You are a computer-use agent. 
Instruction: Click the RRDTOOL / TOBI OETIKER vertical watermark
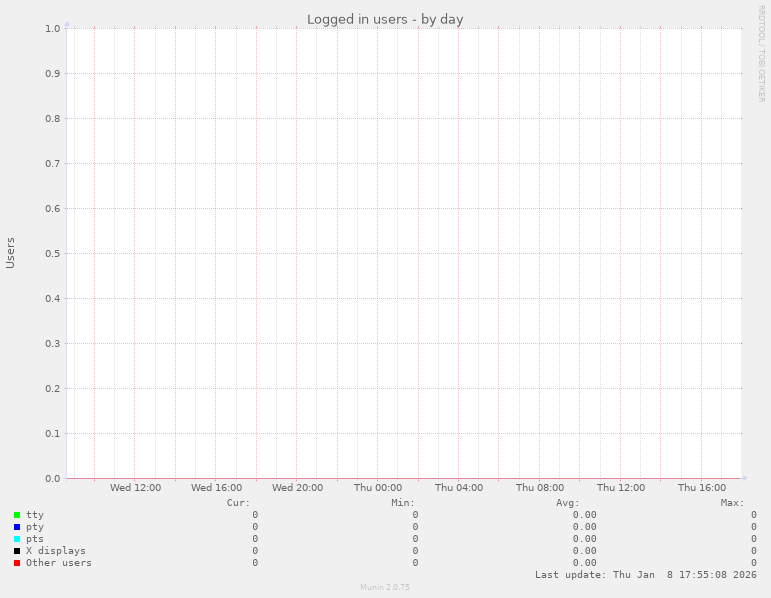pos(761,53)
